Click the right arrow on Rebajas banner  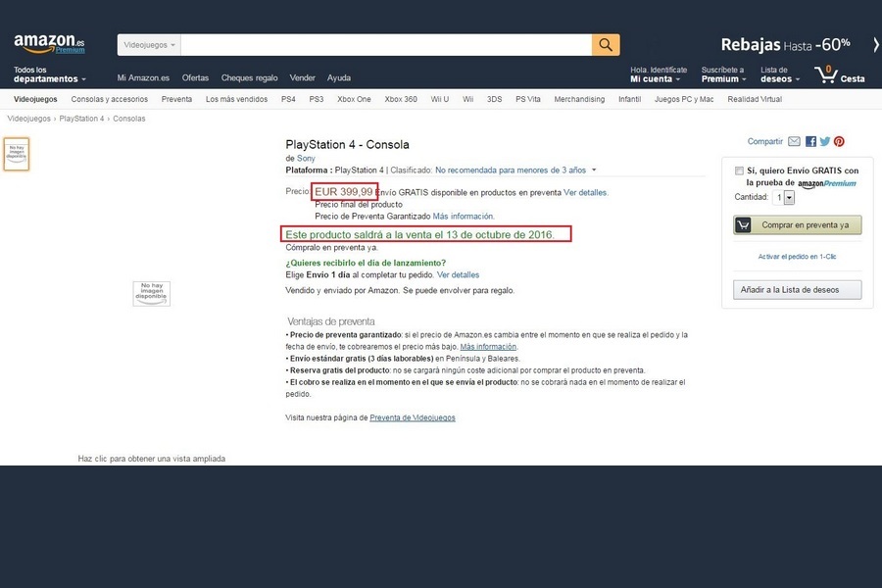[x=875, y=44]
